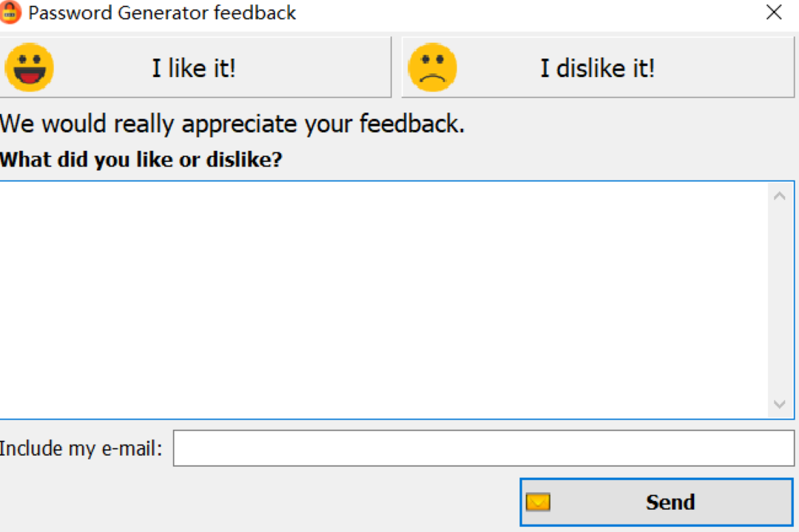The height and width of the screenshot is (532, 799).
Task: Click the envelope icon on Send button
Action: click(538, 502)
